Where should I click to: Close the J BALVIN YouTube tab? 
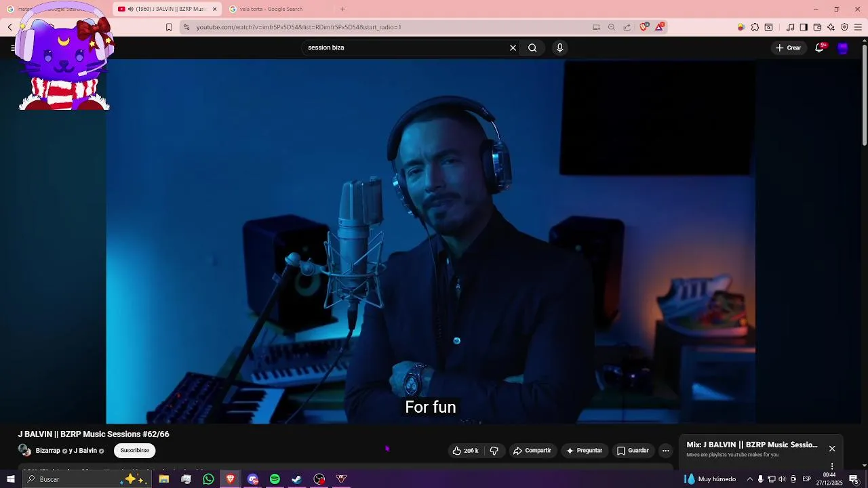coord(215,9)
